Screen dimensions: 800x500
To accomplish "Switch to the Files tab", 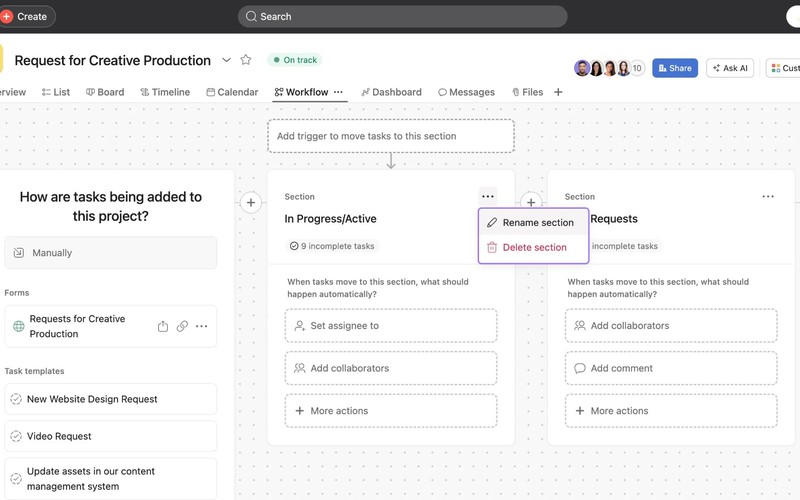I will 528,92.
